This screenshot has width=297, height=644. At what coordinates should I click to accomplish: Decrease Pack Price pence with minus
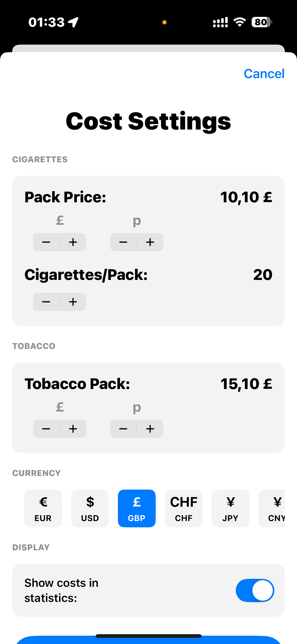(x=123, y=242)
